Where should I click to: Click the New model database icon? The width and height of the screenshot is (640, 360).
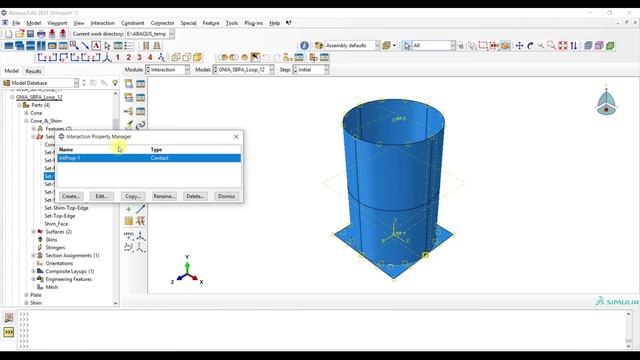[9, 34]
